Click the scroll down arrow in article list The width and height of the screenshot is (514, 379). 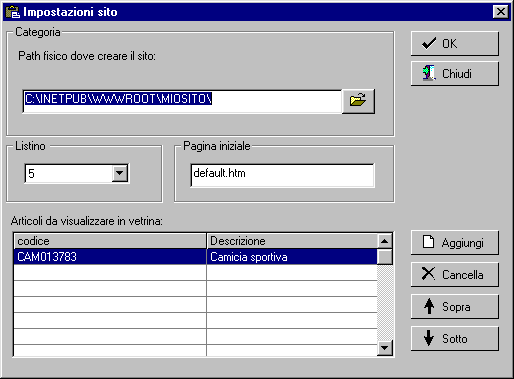pos(385,348)
